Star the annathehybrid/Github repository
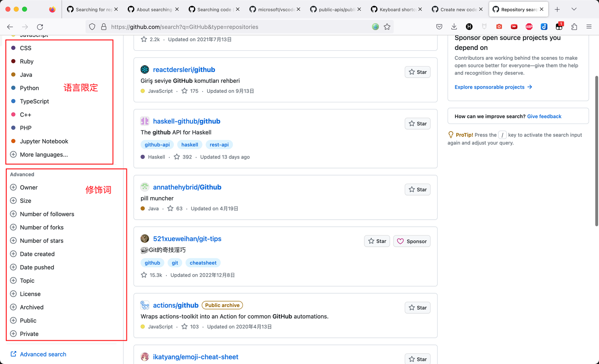 (x=418, y=189)
